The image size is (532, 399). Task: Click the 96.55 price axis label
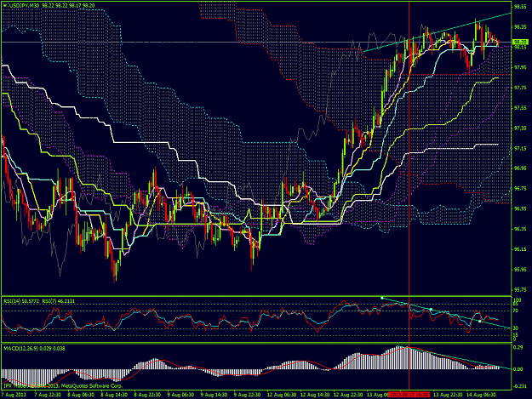click(520, 208)
